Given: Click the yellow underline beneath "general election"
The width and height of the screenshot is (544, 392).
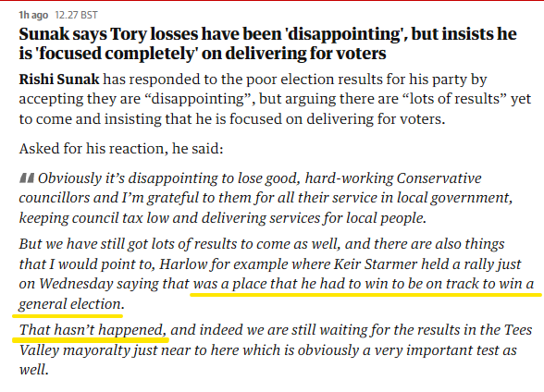Looking at the screenshot, I should (68, 316).
